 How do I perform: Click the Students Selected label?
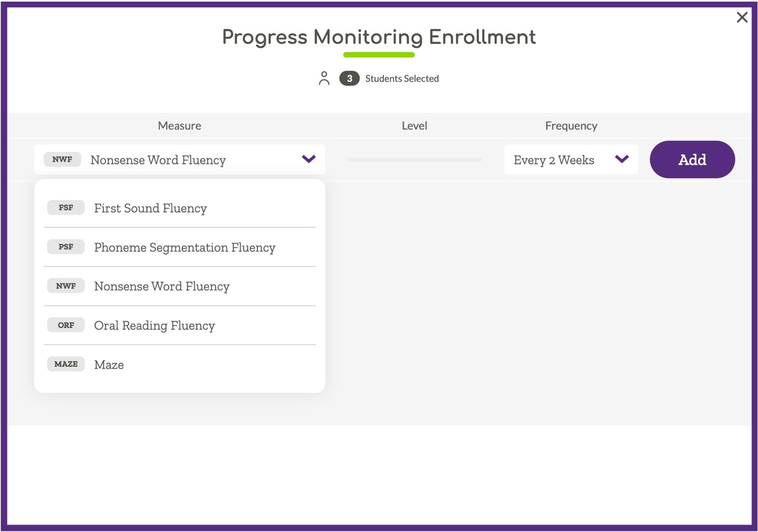click(x=402, y=78)
